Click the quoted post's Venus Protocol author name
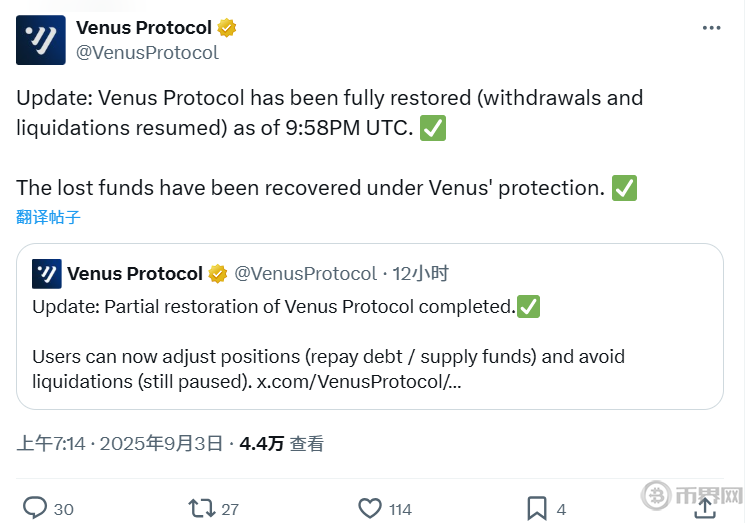 (x=134, y=274)
